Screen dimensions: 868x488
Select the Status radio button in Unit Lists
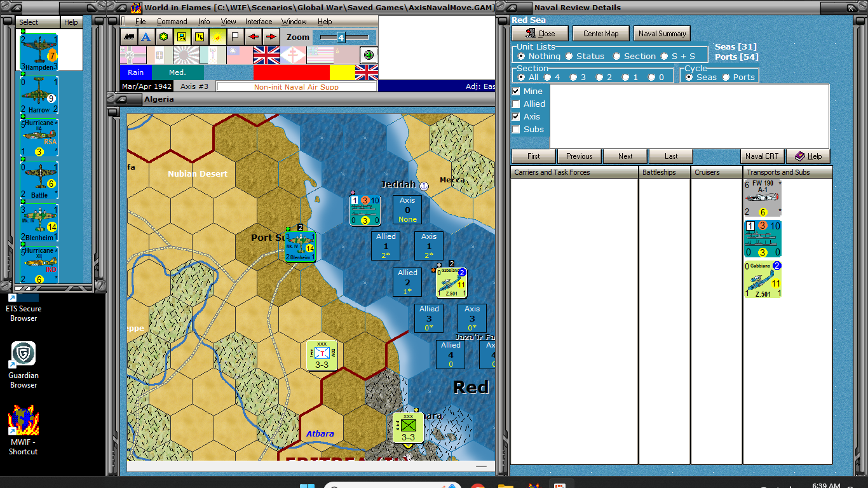coord(569,56)
